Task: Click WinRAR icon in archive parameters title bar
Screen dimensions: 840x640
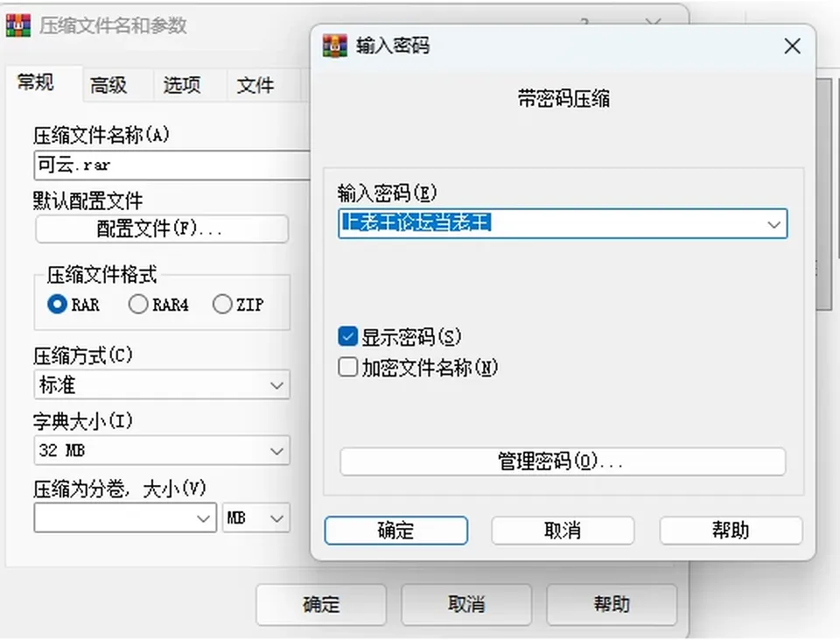Action: (18, 25)
